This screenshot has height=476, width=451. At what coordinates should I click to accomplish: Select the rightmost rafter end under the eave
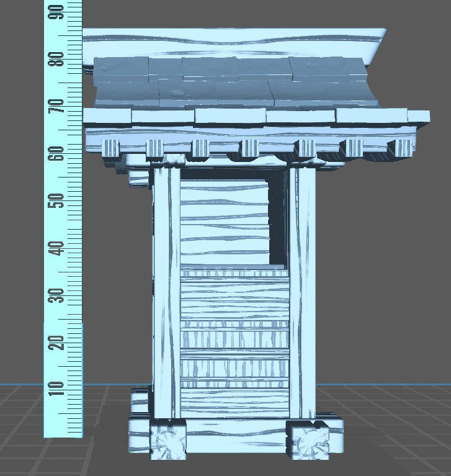[401, 148]
